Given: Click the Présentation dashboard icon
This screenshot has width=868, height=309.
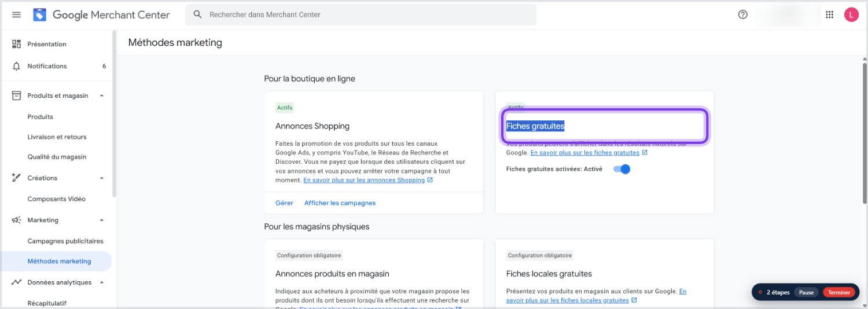Looking at the screenshot, I should point(17,44).
